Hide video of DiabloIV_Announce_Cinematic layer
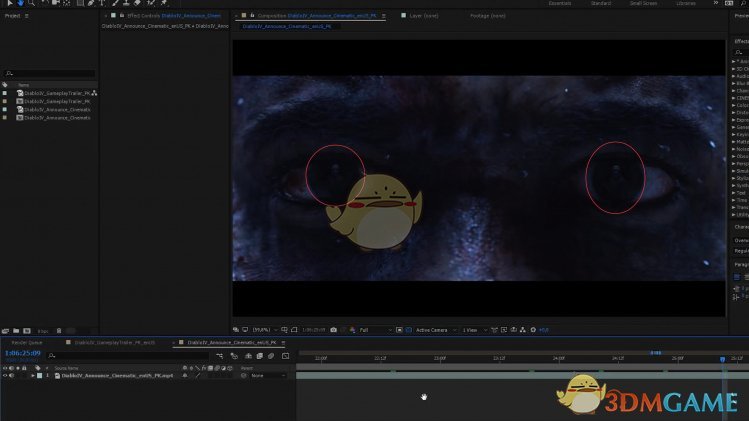The height and width of the screenshot is (421, 749). 5,376
